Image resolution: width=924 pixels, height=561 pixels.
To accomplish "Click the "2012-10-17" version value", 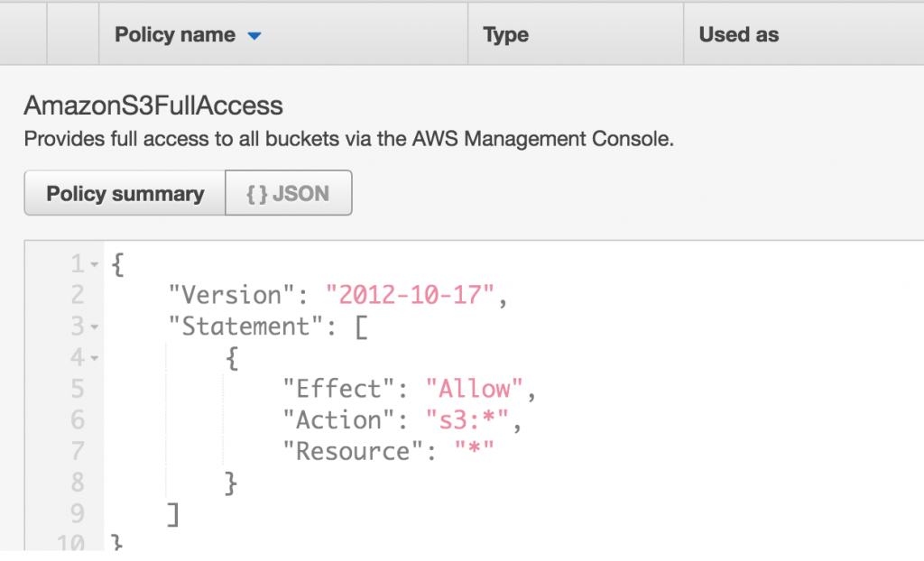I will [x=410, y=295].
